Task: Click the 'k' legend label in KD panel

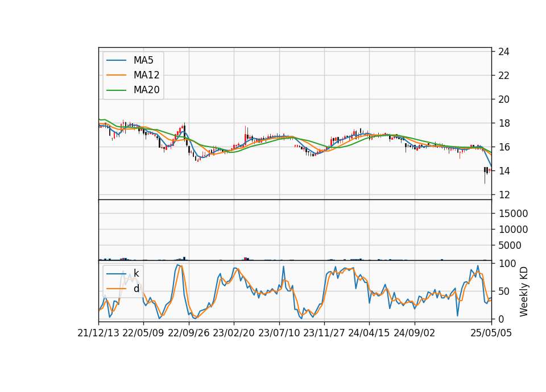Action: coord(136,273)
